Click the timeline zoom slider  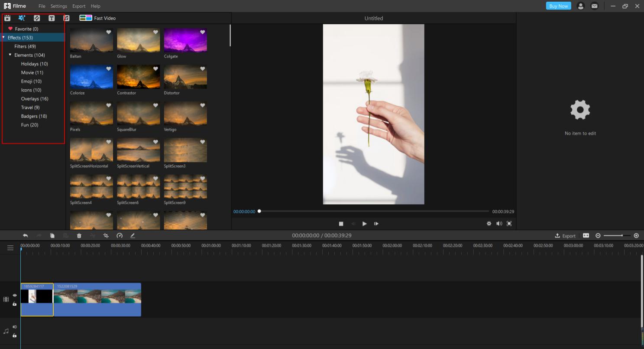[617, 235]
